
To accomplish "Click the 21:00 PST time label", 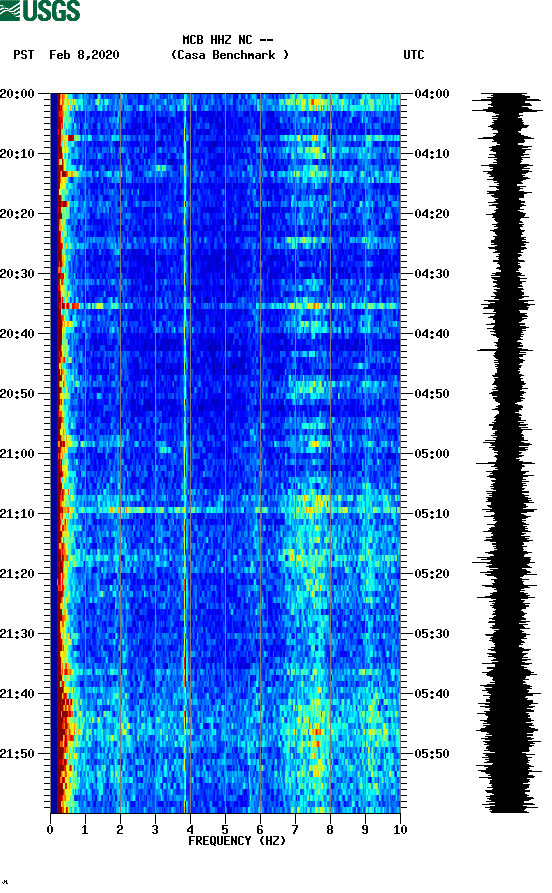I will tap(17, 454).
